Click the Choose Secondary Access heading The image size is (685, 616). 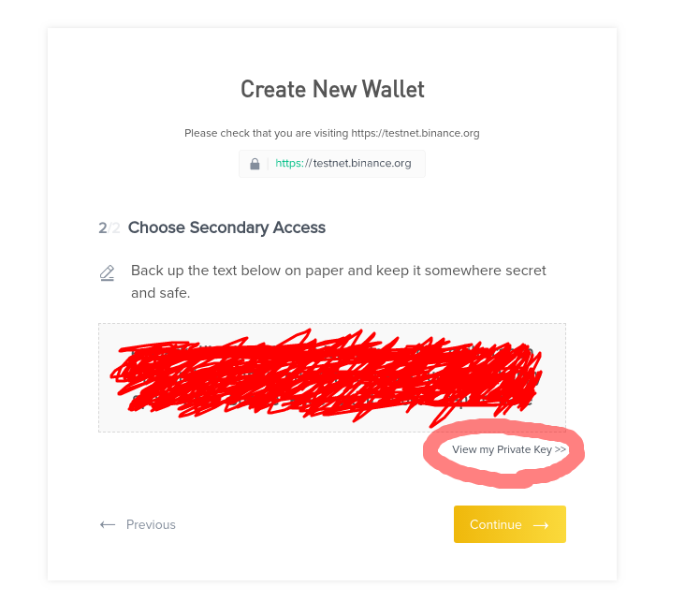click(226, 227)
